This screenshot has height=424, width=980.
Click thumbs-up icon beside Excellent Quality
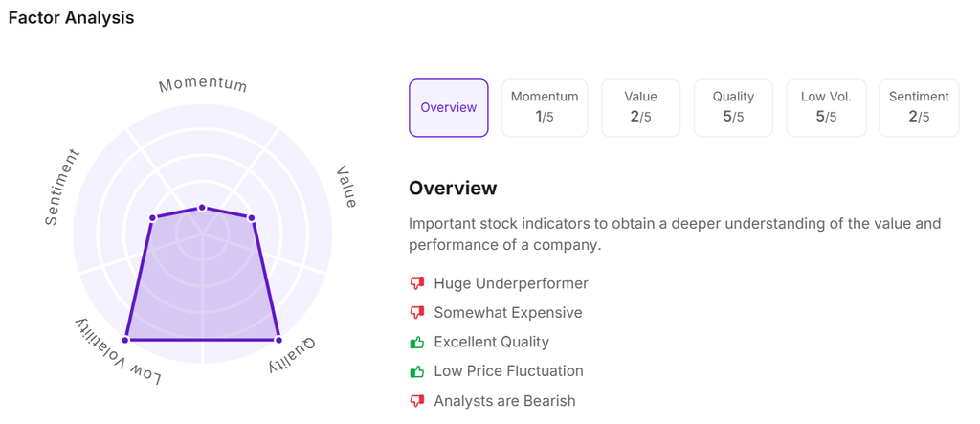416,342
